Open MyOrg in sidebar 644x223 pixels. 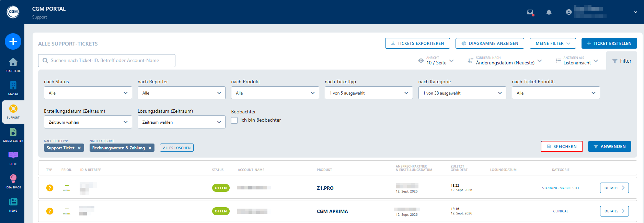[13, 88]
